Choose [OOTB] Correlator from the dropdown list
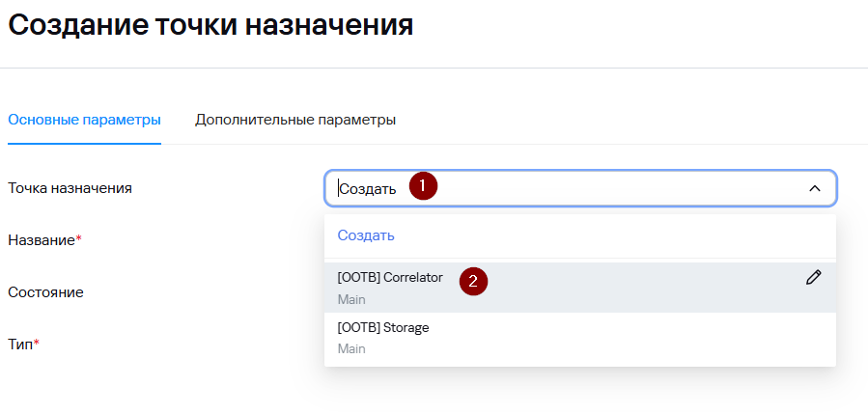The width and height of the screenshot is (868, 414). tap(390, 278)
